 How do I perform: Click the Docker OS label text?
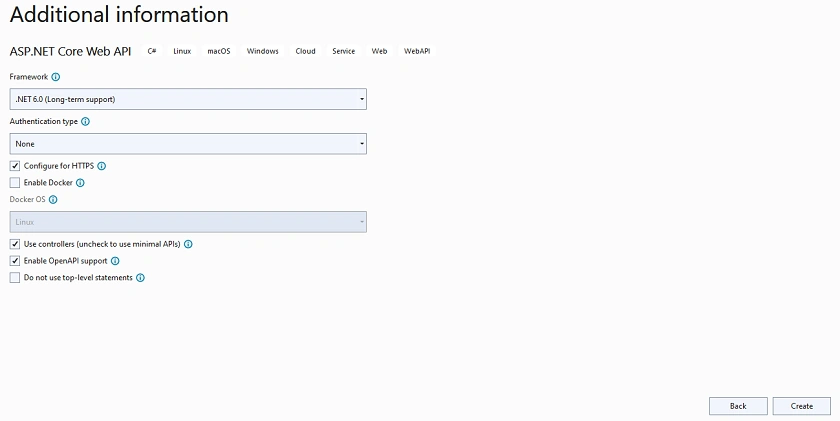[27, 199]
